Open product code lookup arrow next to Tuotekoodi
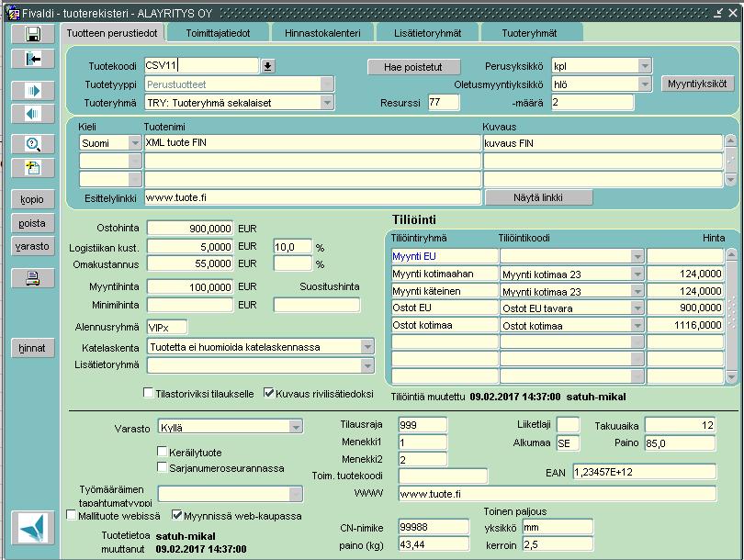The height and width of the screenshot is (560, 744). [x=267, y=66]
